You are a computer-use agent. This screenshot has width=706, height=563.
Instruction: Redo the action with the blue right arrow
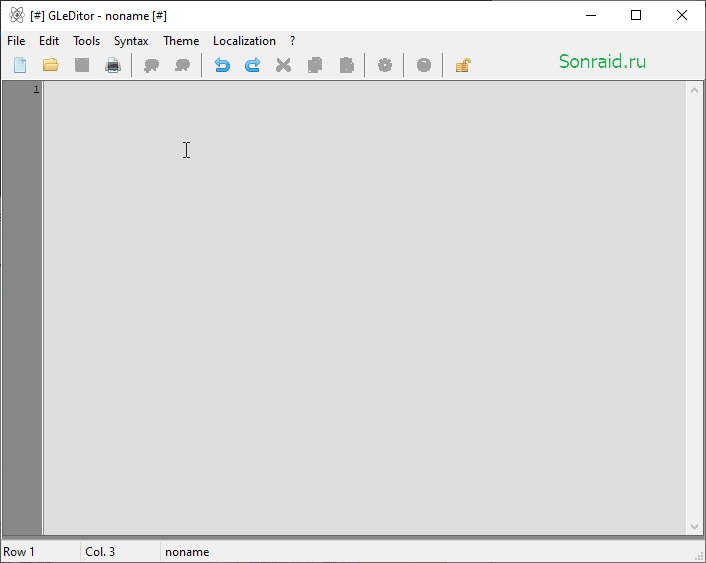(x=253, y=65)
